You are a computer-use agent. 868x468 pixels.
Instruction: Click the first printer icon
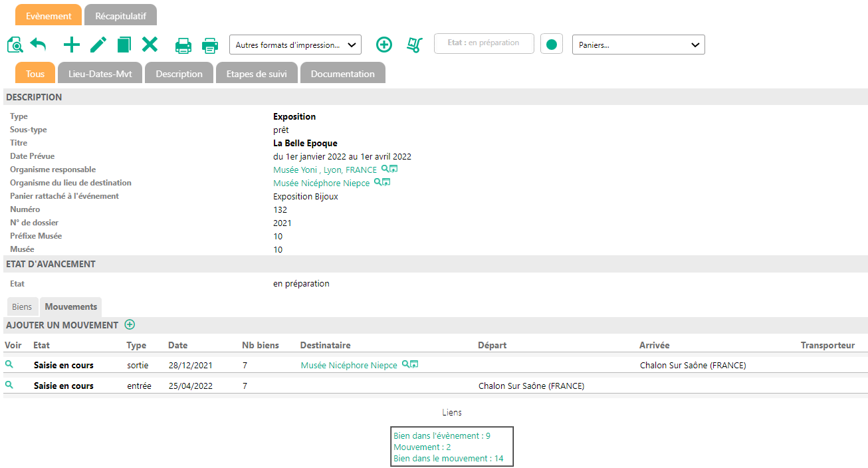[x=183, y=45]
